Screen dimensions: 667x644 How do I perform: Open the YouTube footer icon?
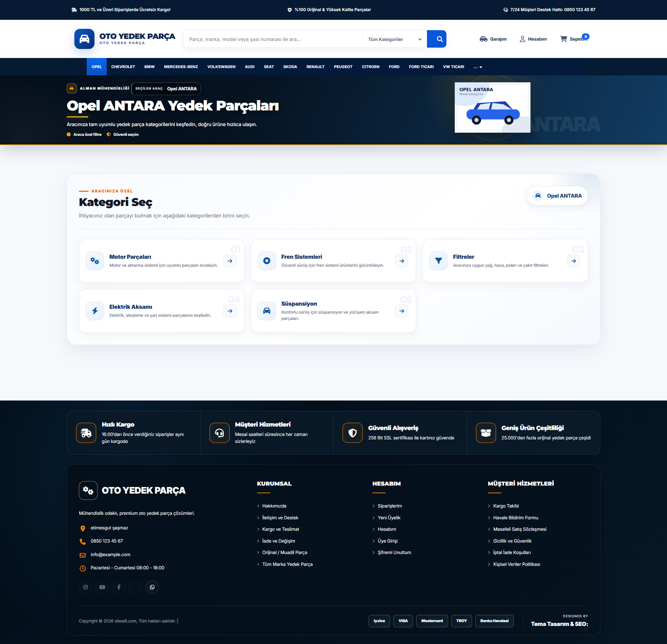102,587
